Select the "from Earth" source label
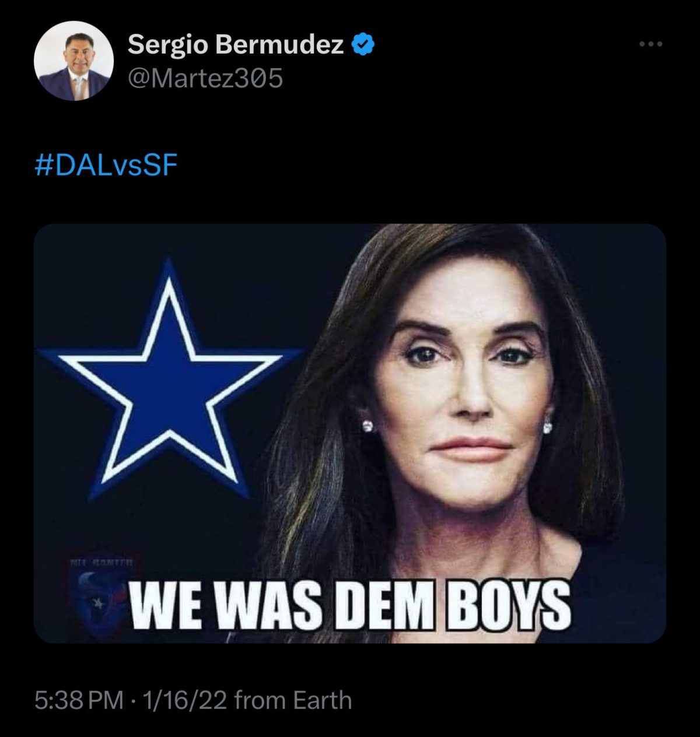This screenshot has height=737, width=700. coord(293,700)
